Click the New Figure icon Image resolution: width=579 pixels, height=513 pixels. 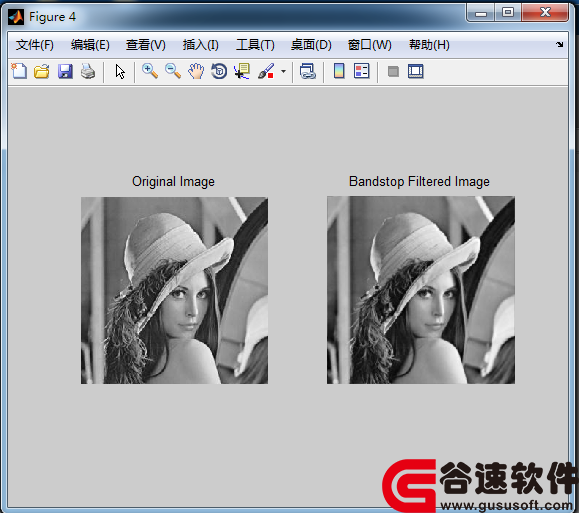pos(19,71)
